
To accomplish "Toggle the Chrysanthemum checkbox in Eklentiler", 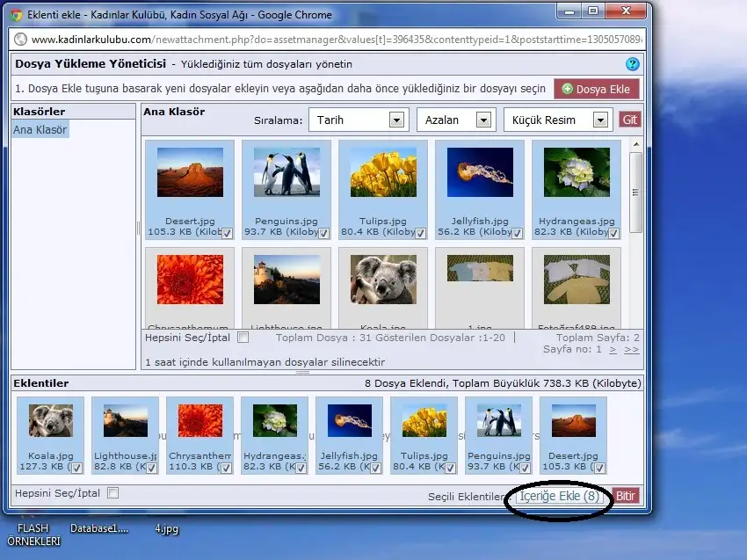I will pos(226,468).
